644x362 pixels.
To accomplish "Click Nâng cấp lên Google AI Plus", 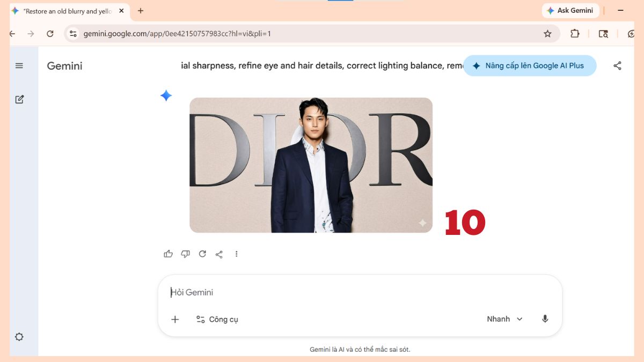I will point(530,65).
